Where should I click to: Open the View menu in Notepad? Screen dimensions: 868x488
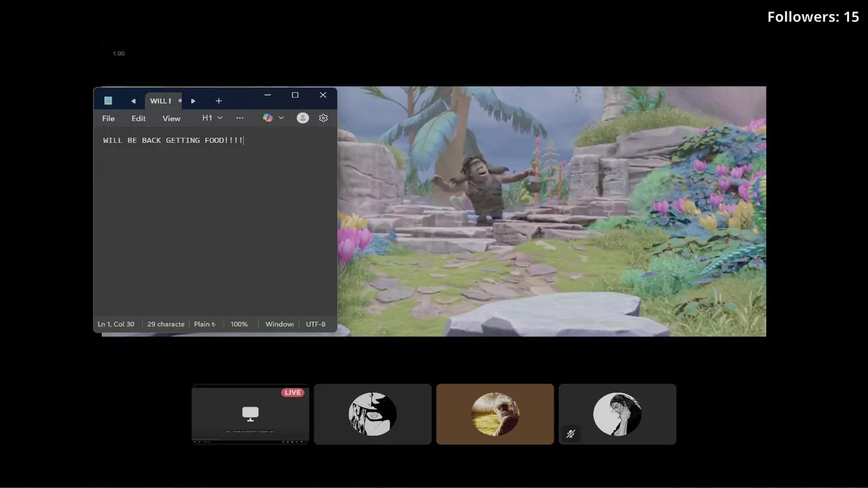(x=172, y=118)
